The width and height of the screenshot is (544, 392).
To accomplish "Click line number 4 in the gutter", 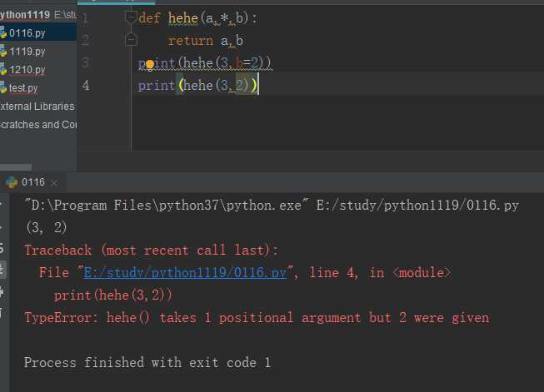I will coord(86,85).
